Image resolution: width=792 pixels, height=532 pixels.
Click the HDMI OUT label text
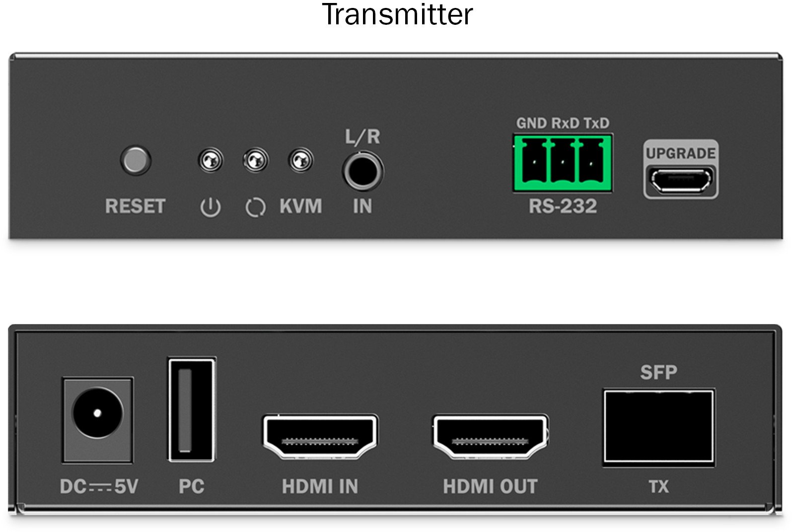[490, 487]
